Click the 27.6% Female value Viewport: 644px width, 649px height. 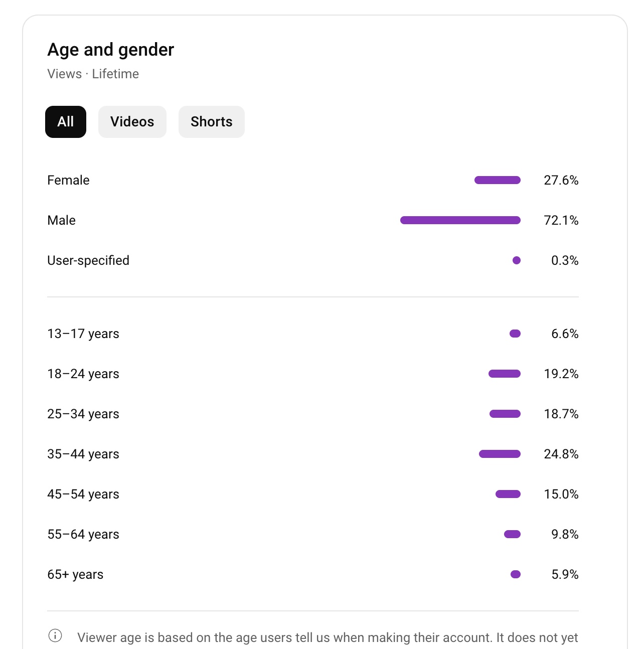pos(561,180)
